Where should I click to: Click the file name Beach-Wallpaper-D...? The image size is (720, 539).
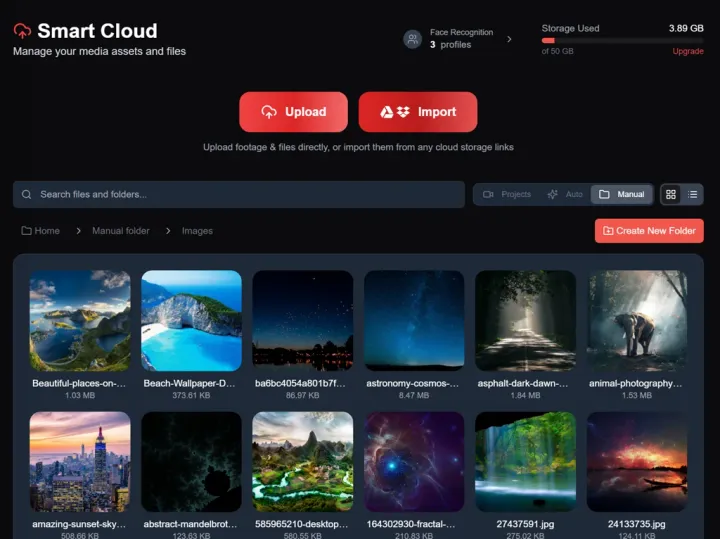pos(190,383)
